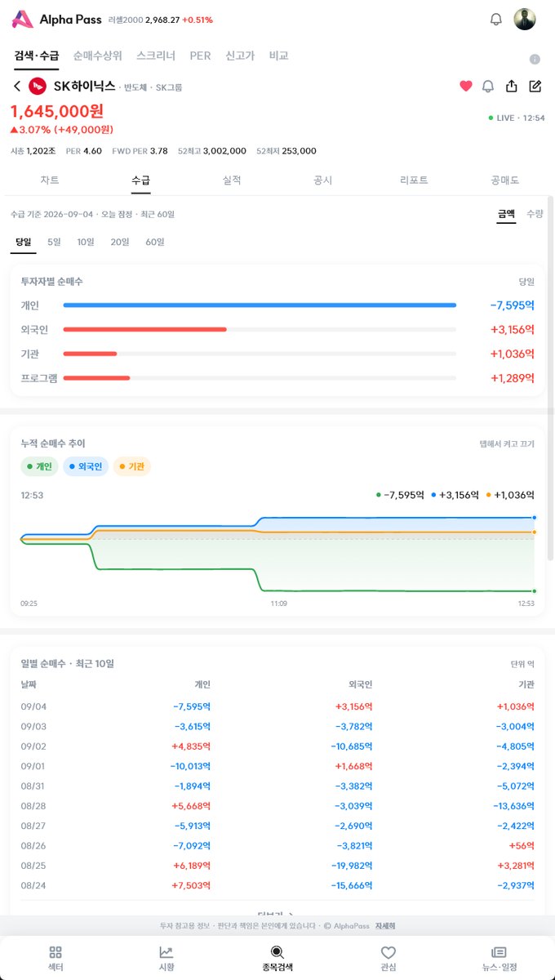
Task: Click the Alpha Pass logo
Action: 57,20
